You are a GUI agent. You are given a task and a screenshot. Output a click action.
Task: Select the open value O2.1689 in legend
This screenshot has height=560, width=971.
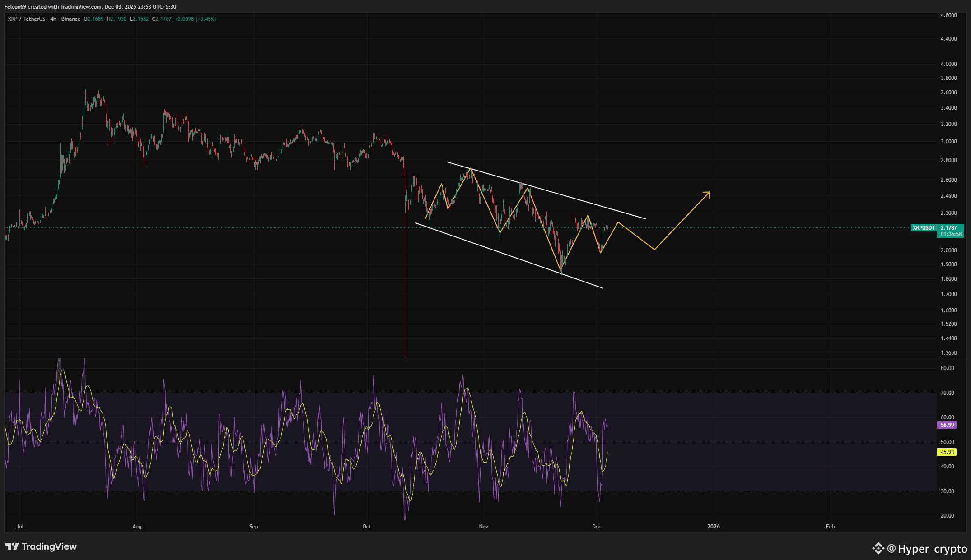click(93, 19)
